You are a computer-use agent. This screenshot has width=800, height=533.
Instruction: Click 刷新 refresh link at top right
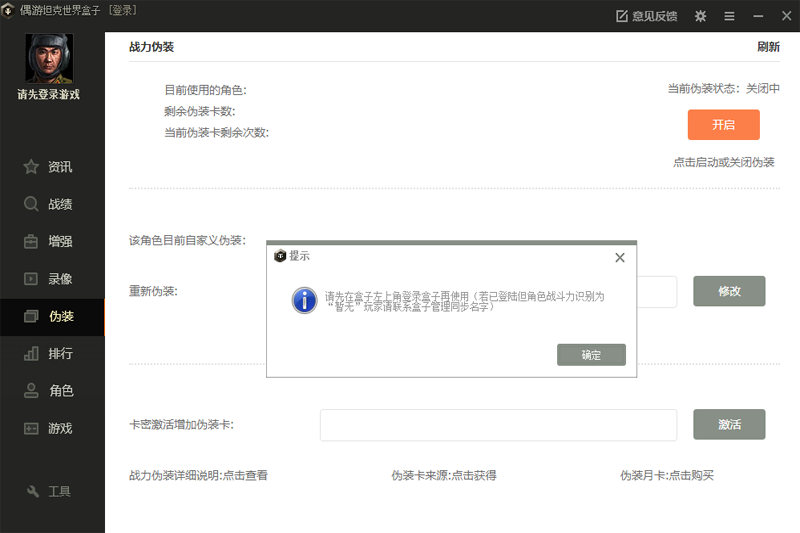(x=768, y=47)
